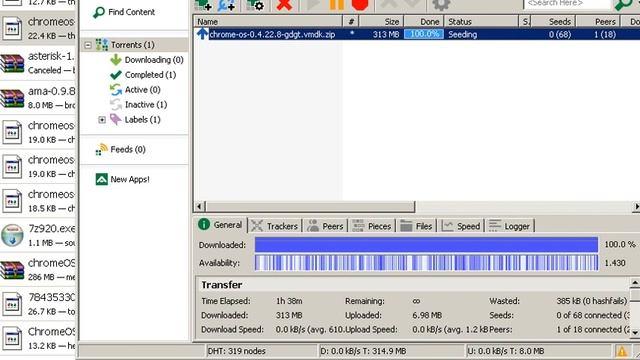Sort by the Size column header

point(382,22)
